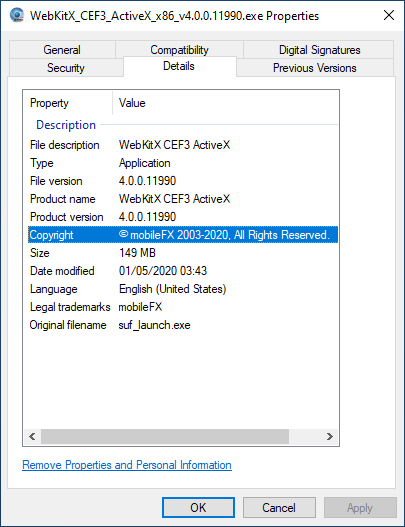Switch to the Security tab
The image size is (405, 527).
(x=66, y=68)
